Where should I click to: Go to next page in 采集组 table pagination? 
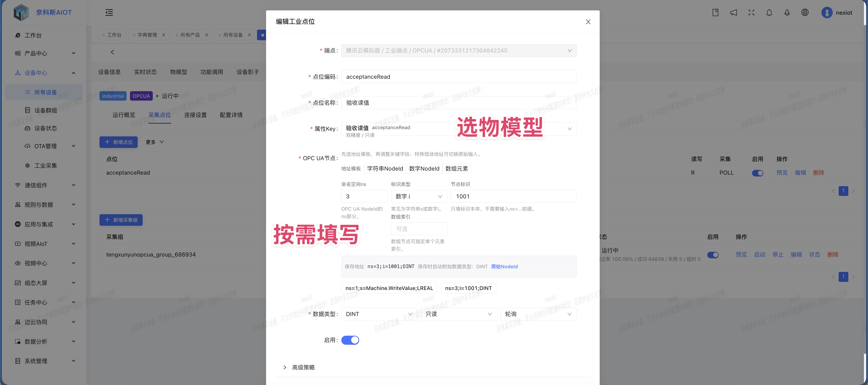click(853, 277)
